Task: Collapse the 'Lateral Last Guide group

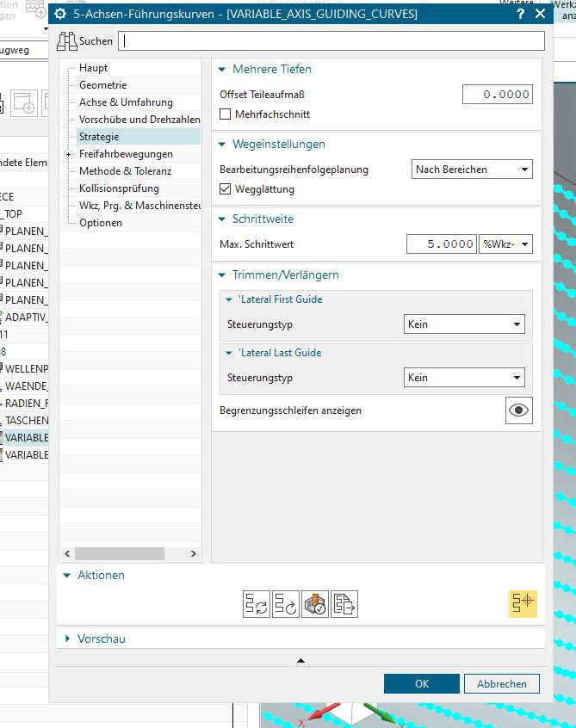Action: (228, 353)
